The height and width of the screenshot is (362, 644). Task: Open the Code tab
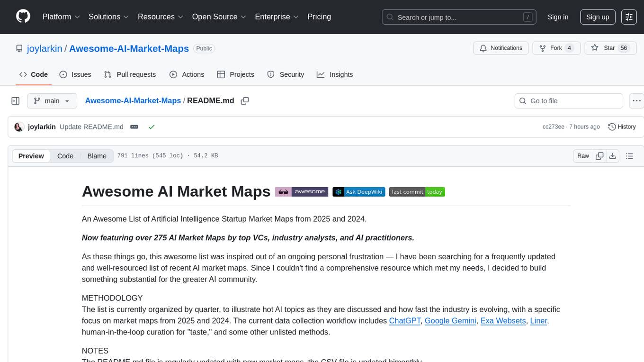click(34, 74)
